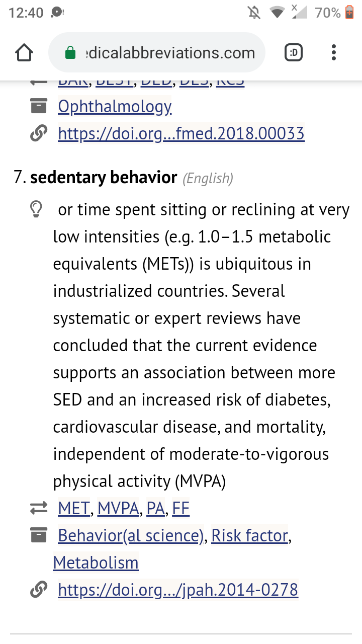Tap the medicalabbreviations.com address bar
Viewport: 362px width, 644px height.
click(156, 53)
